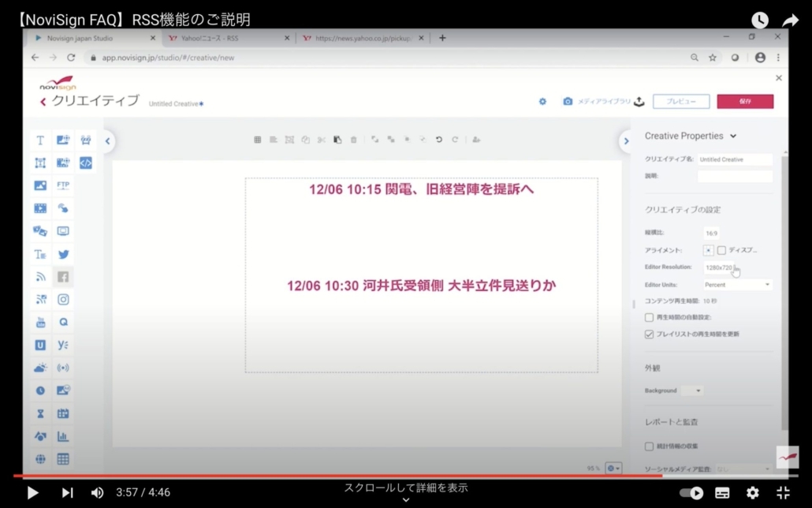This screenshot has width=812, height=508.
Task: Expand video details chevron below スクロールして詳細を表示
Action: point(406,500)
